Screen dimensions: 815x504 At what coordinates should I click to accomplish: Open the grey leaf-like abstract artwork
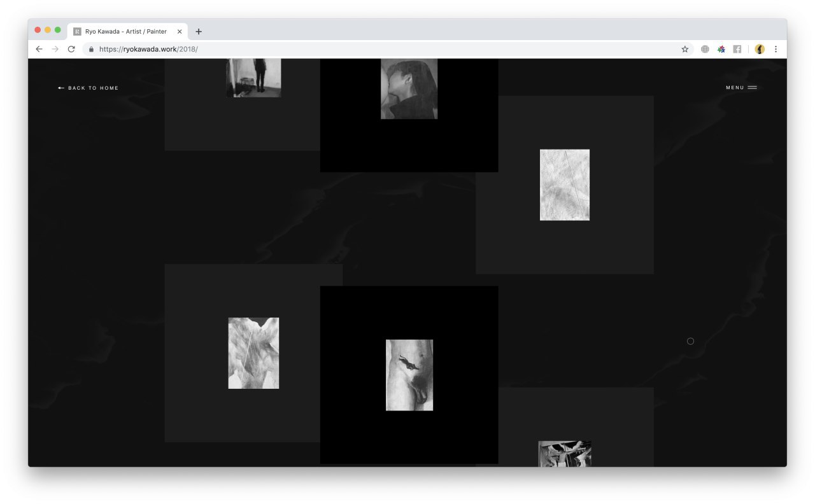tap(253, 353)
